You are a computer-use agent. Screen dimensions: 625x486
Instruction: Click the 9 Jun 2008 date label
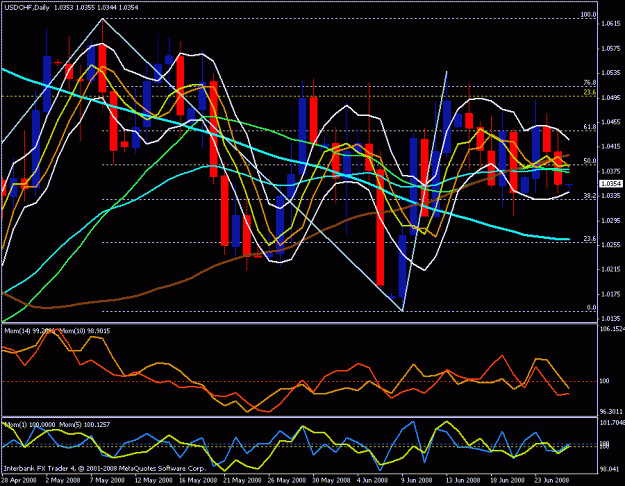click(x=417, y=480)
